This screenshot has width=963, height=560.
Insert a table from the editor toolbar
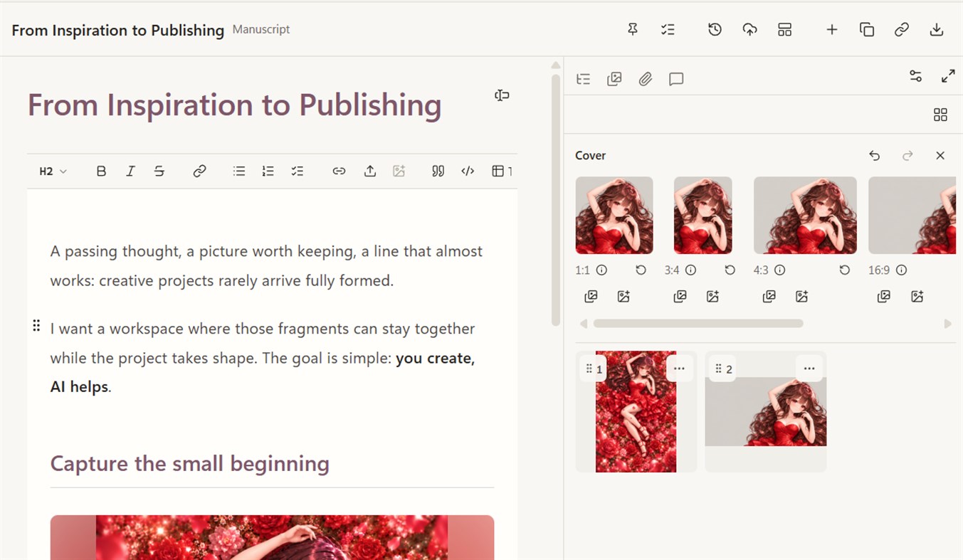[x=498, y=171]
